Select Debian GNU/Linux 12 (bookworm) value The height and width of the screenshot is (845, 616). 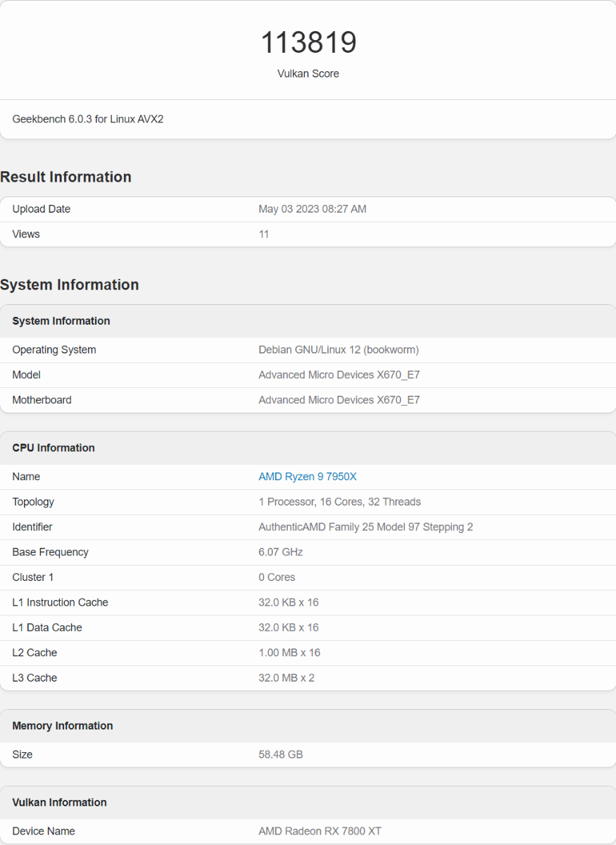[339, 350]
